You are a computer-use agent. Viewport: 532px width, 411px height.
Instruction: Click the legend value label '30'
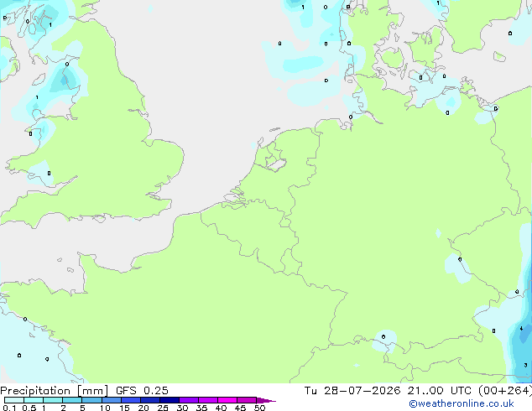coord(182,408)
